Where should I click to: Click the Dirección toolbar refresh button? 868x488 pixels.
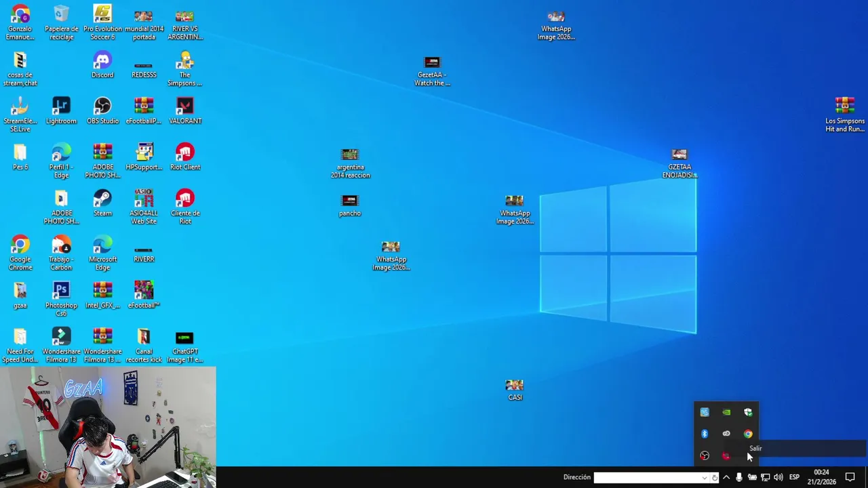coord(715,477)
